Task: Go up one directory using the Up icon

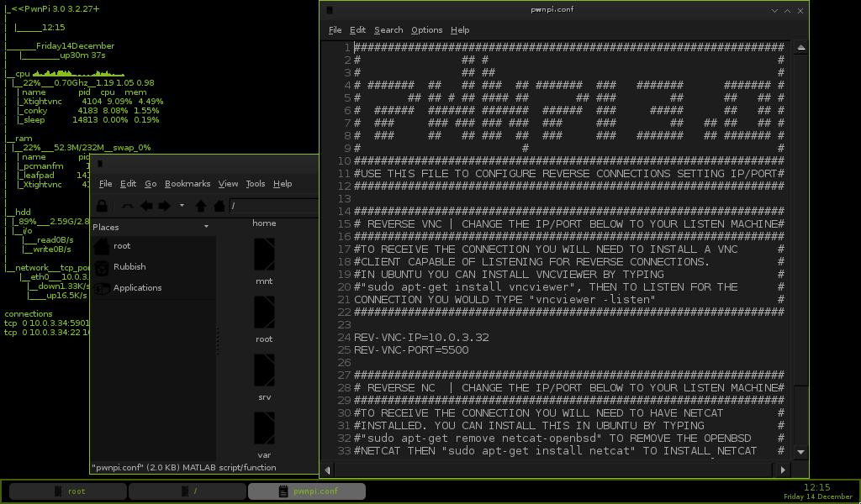Action: coord(201,206)
